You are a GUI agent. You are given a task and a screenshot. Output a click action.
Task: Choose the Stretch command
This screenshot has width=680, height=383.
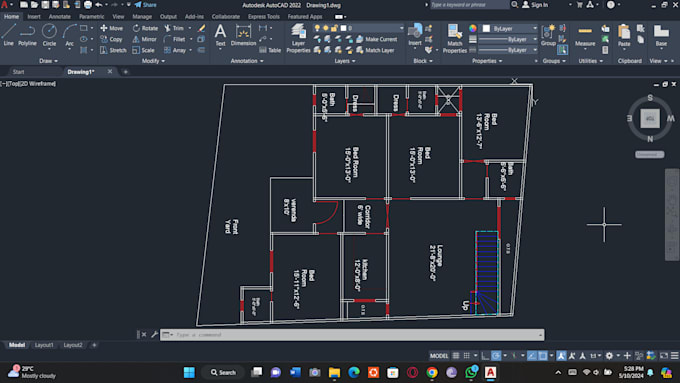pyautogui.click(x=113, y=50)
